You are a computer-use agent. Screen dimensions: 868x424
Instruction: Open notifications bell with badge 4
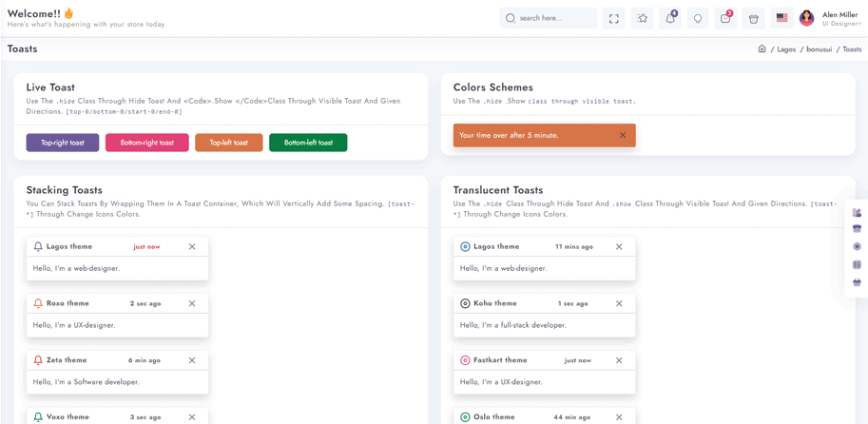(670, 18)
